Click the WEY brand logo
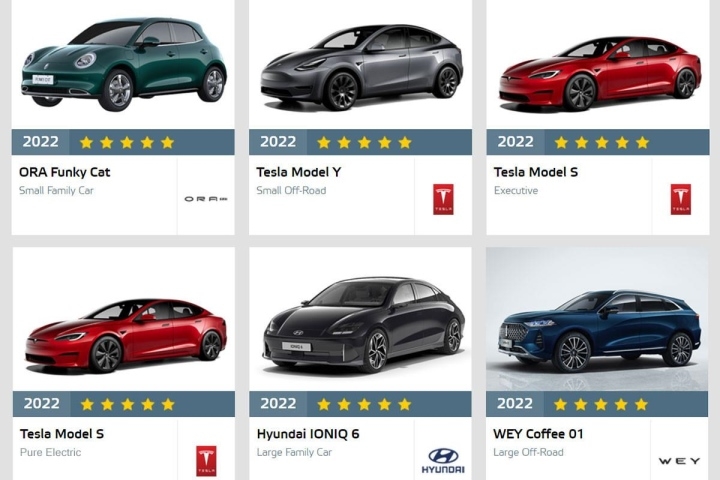Viewport: 720px width, 480px height. click(x=679, y=461)
